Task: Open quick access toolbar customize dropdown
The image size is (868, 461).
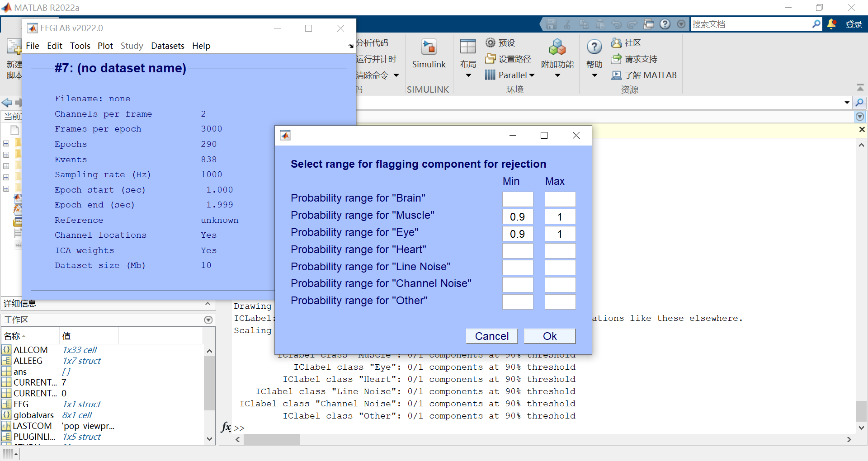Action: click(681, 24)
